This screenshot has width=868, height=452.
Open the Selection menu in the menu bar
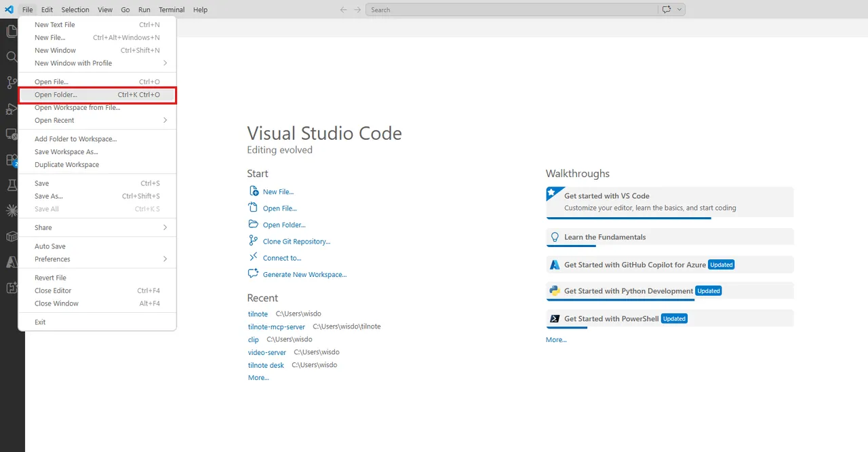pyautogui.click(x=75, y=10)
